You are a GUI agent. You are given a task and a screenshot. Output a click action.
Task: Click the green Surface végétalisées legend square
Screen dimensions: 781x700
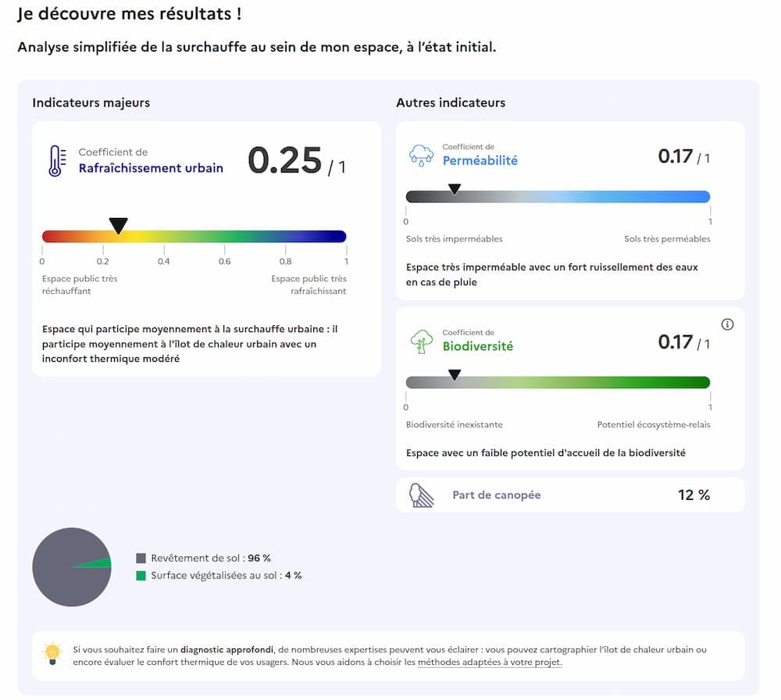(141, 576)
